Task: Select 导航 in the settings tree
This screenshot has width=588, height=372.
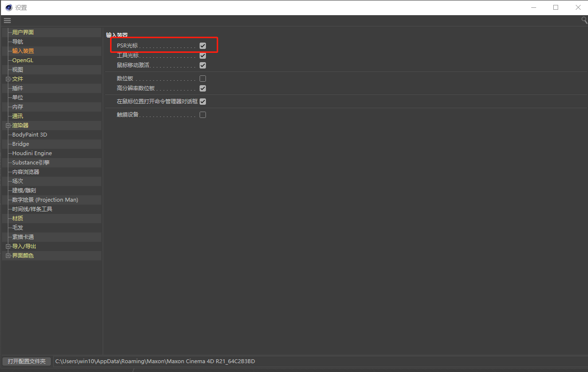Action: tap(18, 42)
